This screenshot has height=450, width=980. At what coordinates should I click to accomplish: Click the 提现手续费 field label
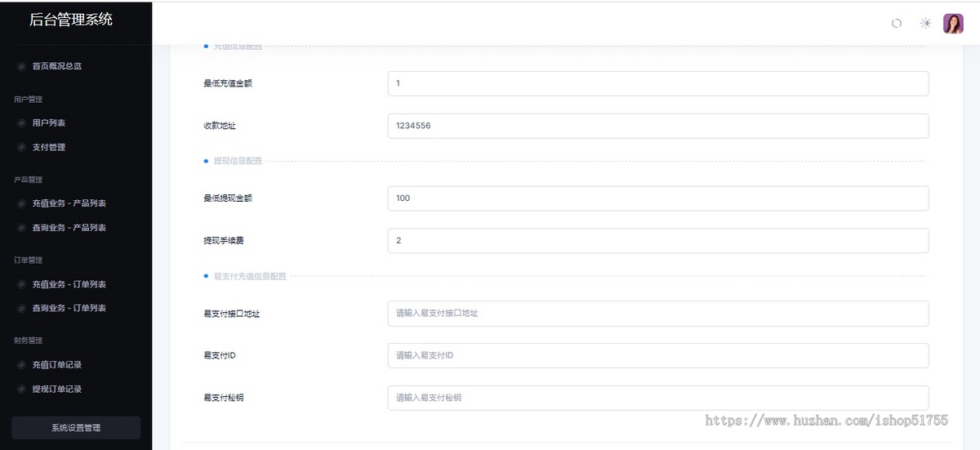(x=224, y=241)
